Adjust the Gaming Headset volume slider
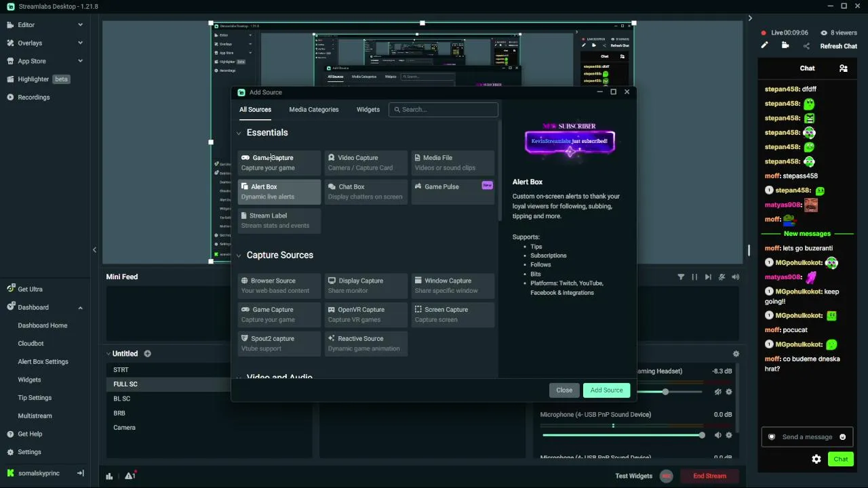This screenshot has width=868, height=488. coord(665,392)
